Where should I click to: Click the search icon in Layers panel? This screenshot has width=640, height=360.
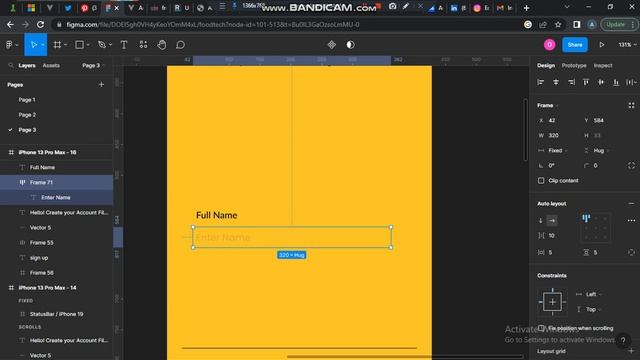(11, 65)
